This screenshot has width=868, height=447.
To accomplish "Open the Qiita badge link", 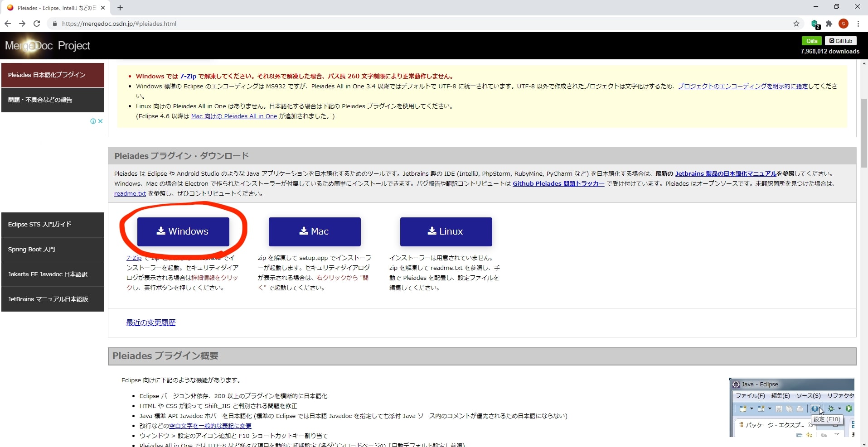I will (811, 41).
